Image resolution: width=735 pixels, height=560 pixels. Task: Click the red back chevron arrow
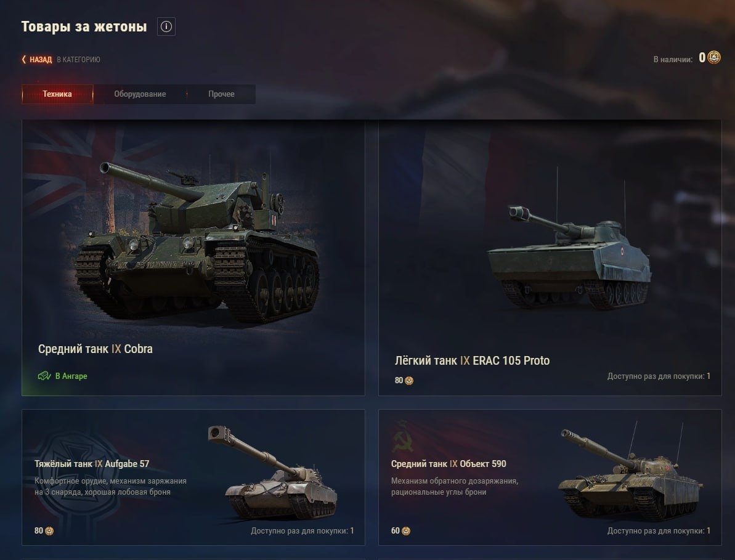tap(24, 60)
